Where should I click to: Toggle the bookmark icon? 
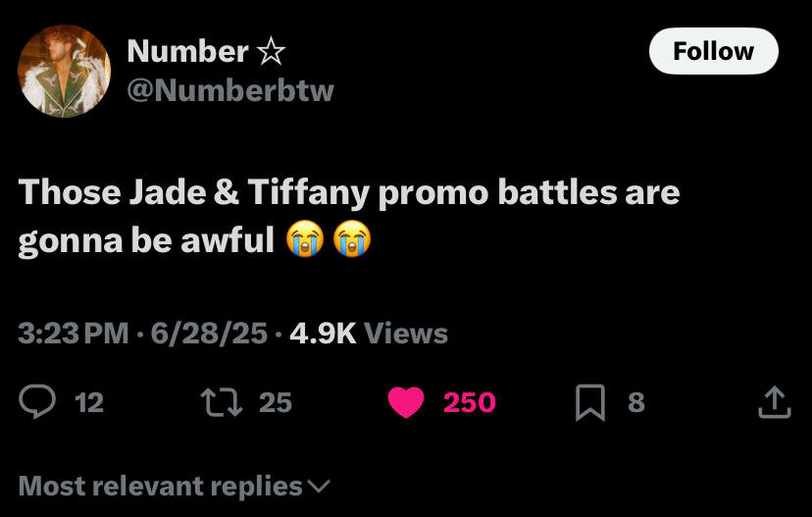(590, 401)
